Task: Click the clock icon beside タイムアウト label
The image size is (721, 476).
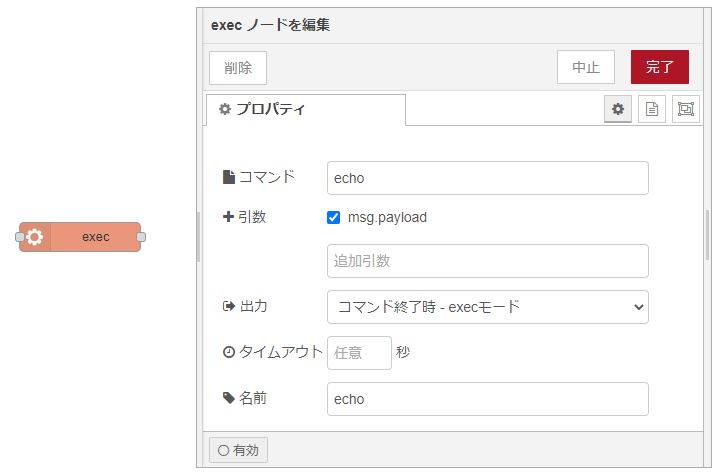Action: (228, 352)
